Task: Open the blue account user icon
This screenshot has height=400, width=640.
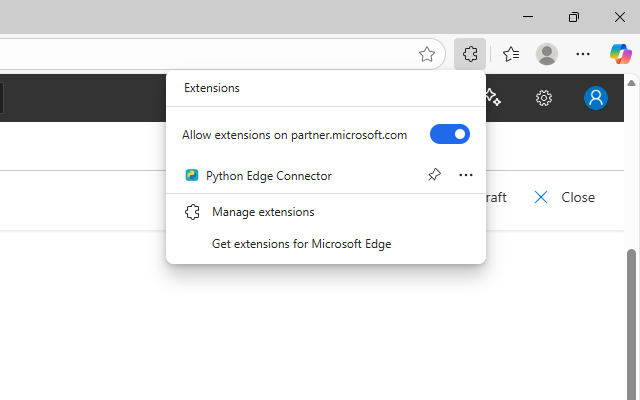Action: (596, 98)
